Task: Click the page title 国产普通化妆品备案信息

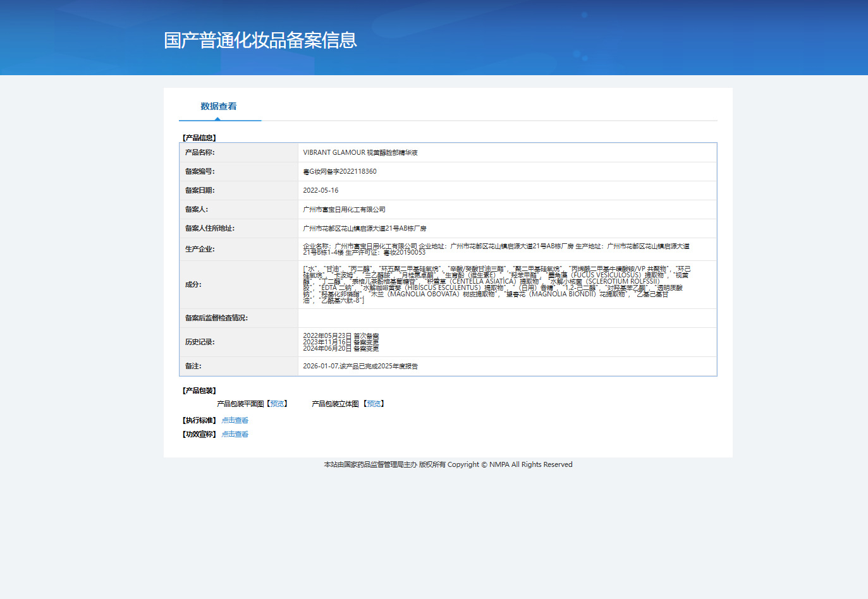Action: click(x=260, y=40)
